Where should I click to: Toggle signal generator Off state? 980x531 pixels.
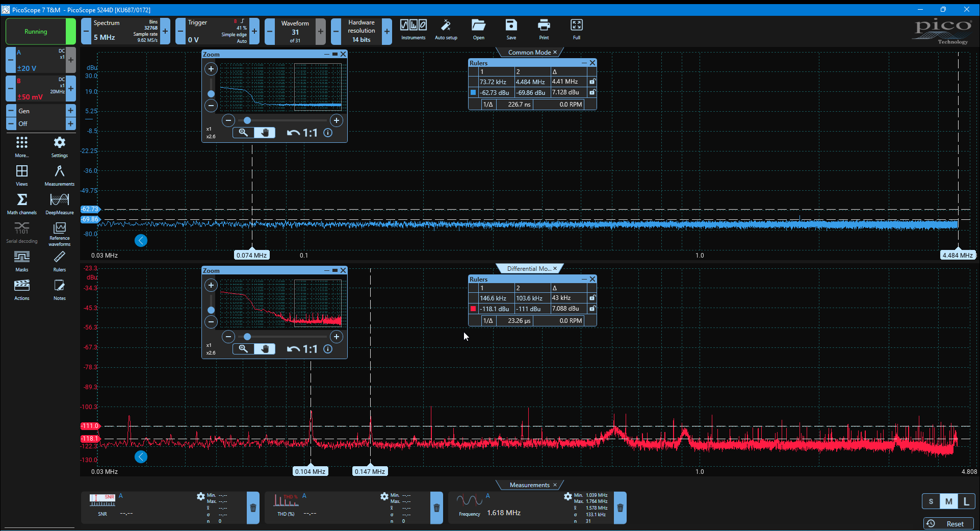click(x=41, y=123)
